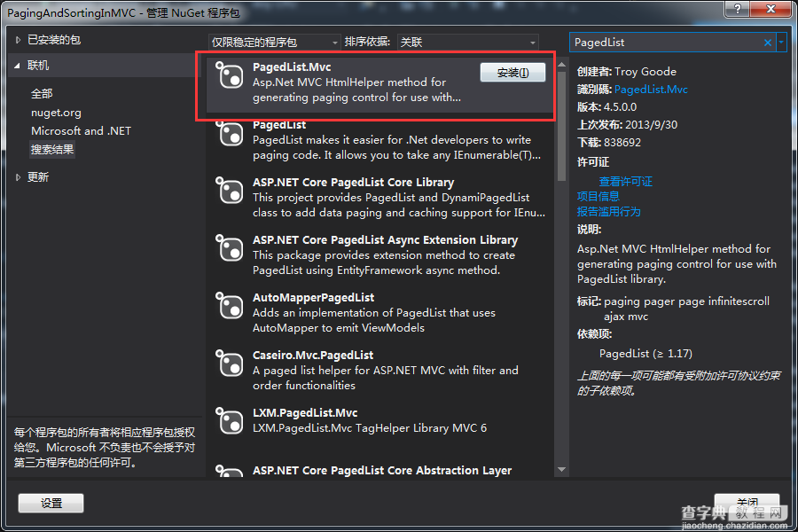The height and width of the screenshot is (532, 798).
Task: Select ASP.NET Core PagedList Core Library title
Action: tap(353, 183)
